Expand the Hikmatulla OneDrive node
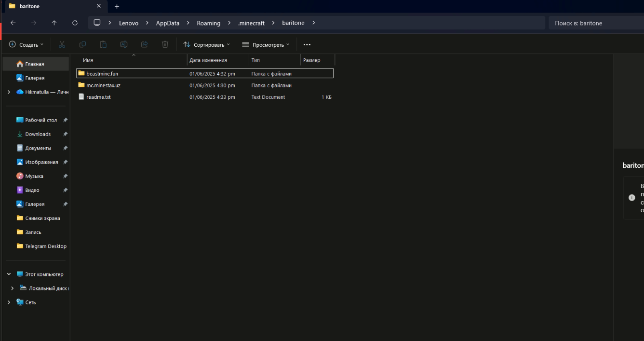Image resolution: width=644 pixels, height=341 pixels. point(9,92)
